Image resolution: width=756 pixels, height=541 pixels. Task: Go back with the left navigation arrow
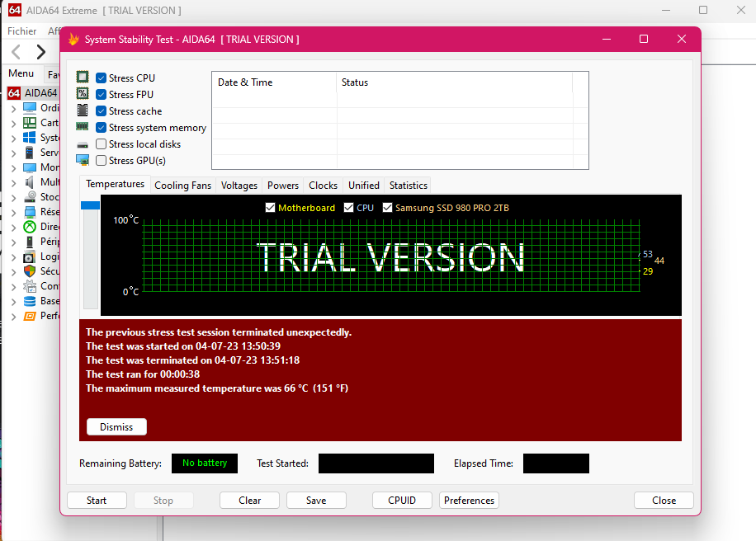pos(16,52)
